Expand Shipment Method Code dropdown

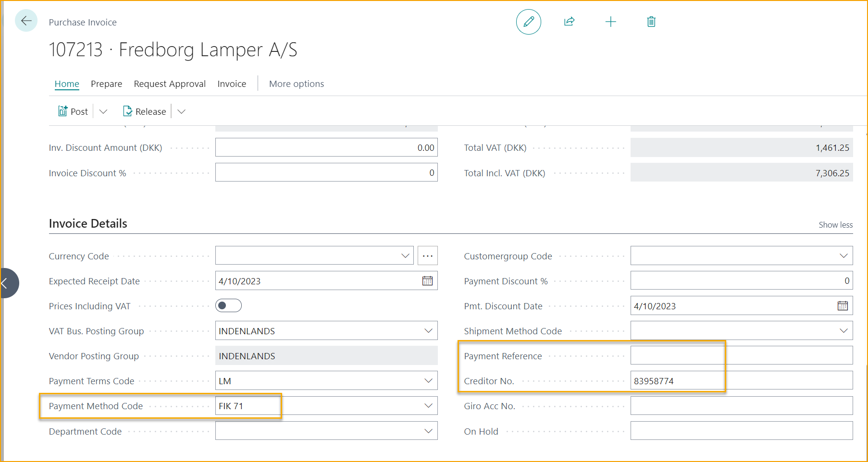[x=843, y=331]
